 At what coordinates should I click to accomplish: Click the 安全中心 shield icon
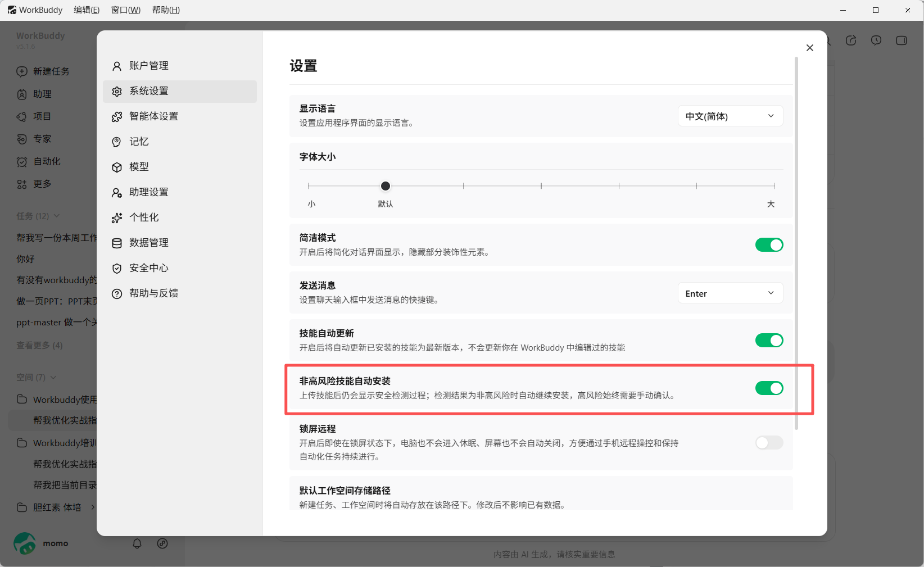pos(117,269)
